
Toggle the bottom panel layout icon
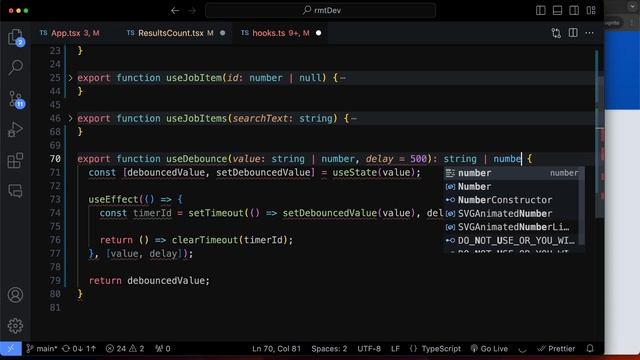557,11
